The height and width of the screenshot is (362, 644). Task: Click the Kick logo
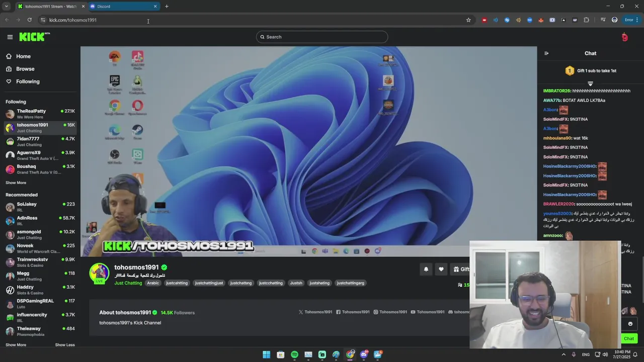34,37
